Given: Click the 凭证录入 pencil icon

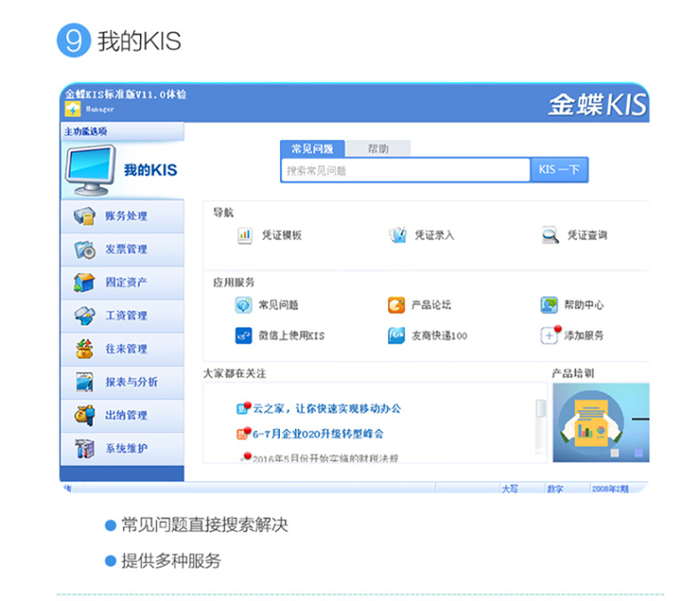Looking at the screenshot, I should pyautogui.click(x=397, y=235).
